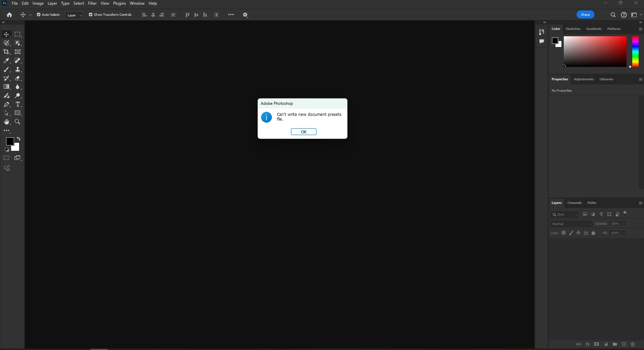This screenshot has height=350, width=644.
Task: Open the Opacity slider dropdown arrow
Action: point(624,224)
